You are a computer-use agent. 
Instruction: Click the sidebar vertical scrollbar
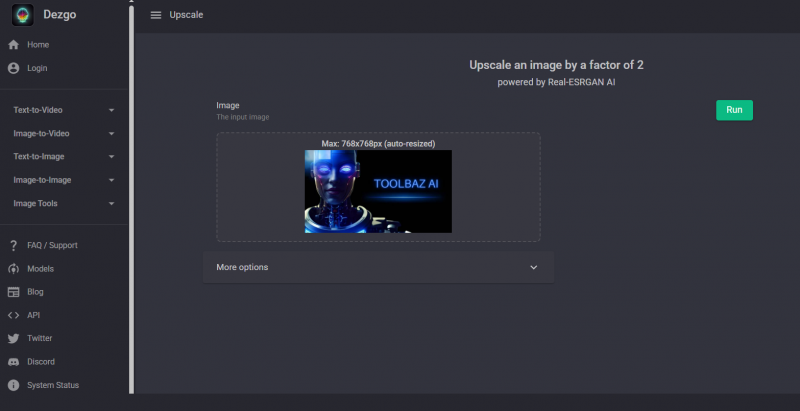(131, 200)
